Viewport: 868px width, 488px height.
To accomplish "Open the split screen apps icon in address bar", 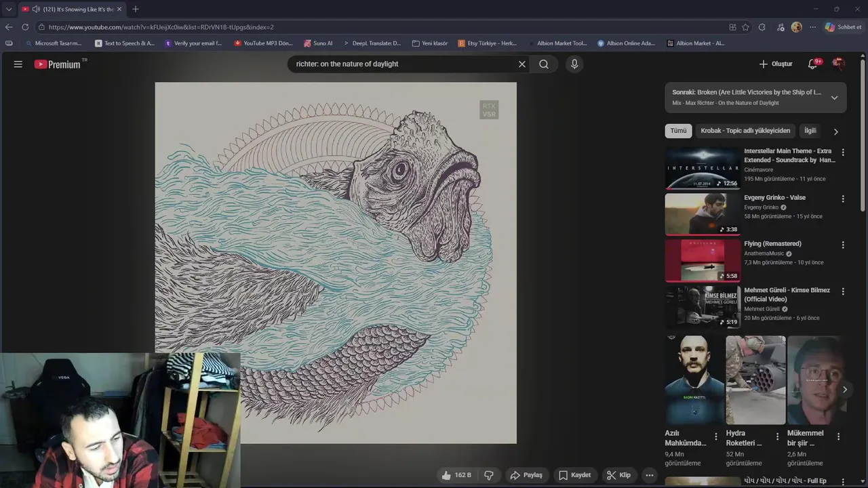I will [732, 27].
